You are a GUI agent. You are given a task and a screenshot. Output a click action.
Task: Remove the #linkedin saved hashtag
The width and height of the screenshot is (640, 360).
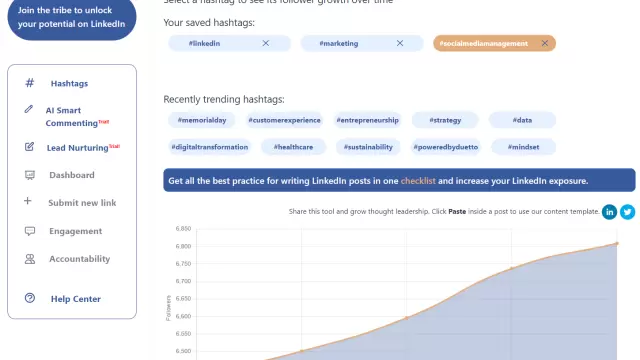point(266,43)
